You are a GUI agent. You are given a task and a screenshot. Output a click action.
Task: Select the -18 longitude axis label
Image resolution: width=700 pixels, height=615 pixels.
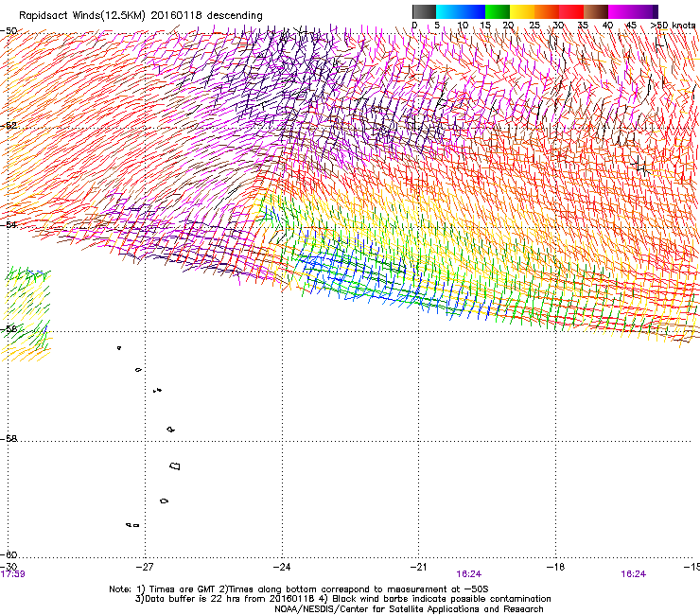555,567
